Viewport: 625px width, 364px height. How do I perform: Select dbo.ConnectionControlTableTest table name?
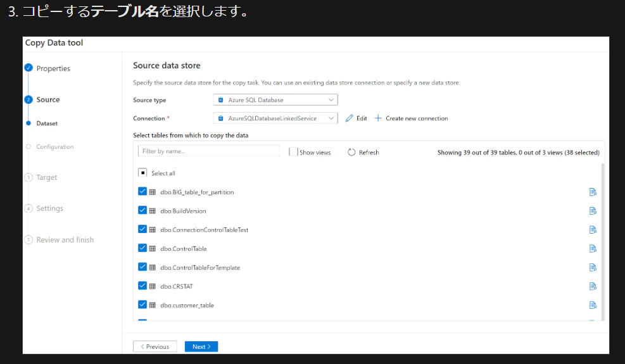point(204,230)
